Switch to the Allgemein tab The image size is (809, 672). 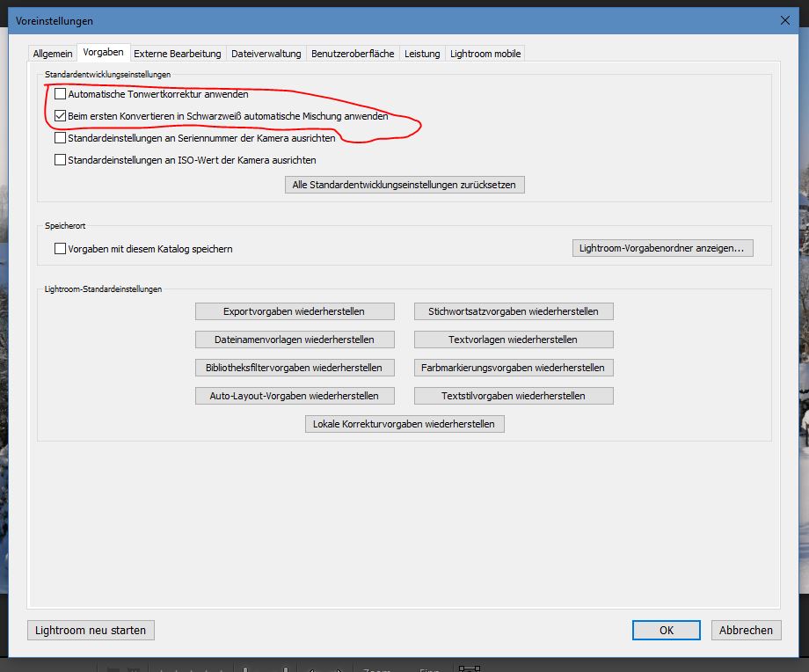tap(53, 54)
